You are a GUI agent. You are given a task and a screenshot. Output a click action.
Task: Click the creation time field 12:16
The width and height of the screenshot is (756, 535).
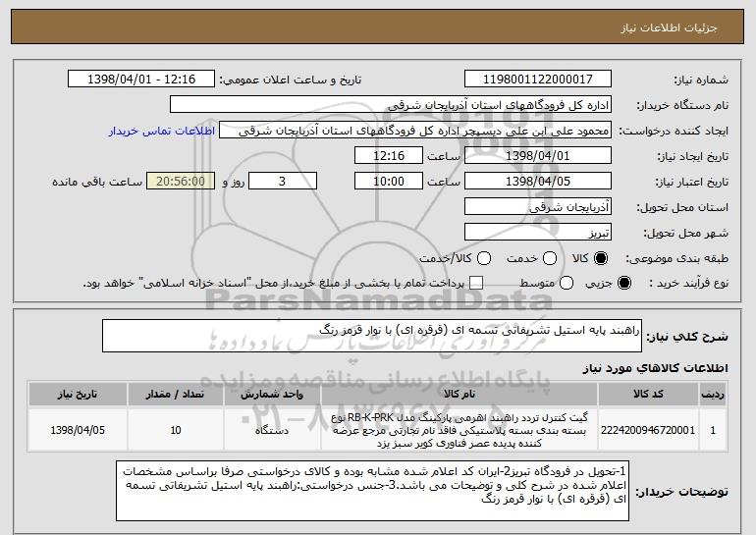click(x=389, y=156)
